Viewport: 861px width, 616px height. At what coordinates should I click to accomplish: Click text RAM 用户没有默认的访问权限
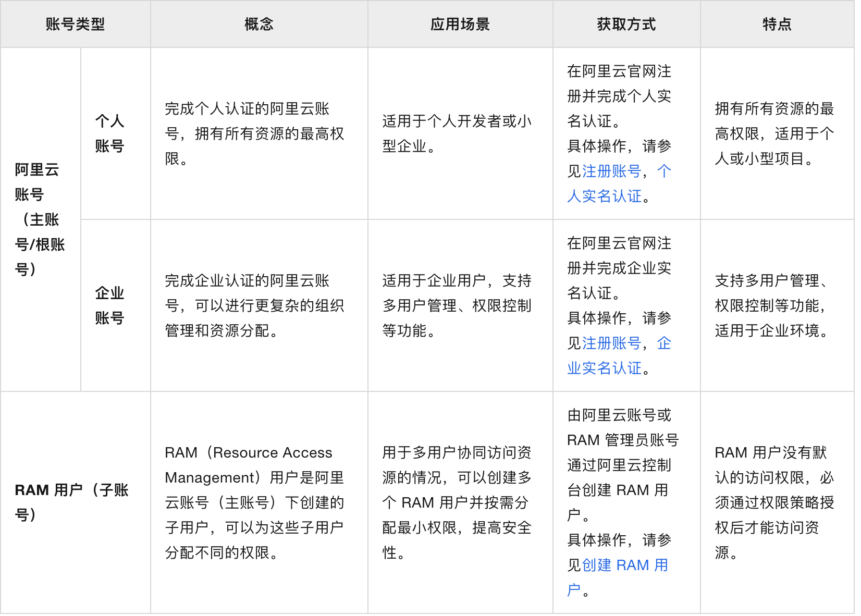[x=774, y=465]
